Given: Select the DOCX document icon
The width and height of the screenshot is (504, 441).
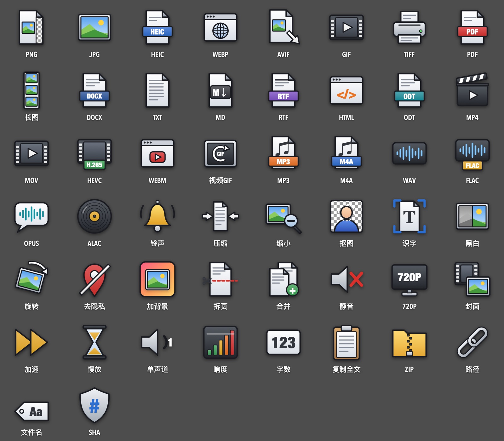Looking at the screenshot, I should (94, 90).
